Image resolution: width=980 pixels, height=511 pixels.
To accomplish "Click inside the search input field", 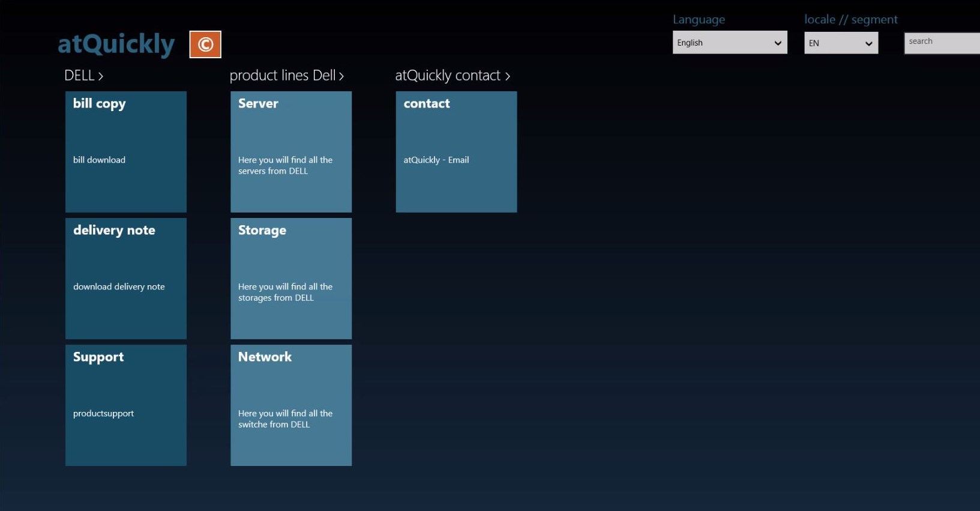I will (x=942, y=43).
